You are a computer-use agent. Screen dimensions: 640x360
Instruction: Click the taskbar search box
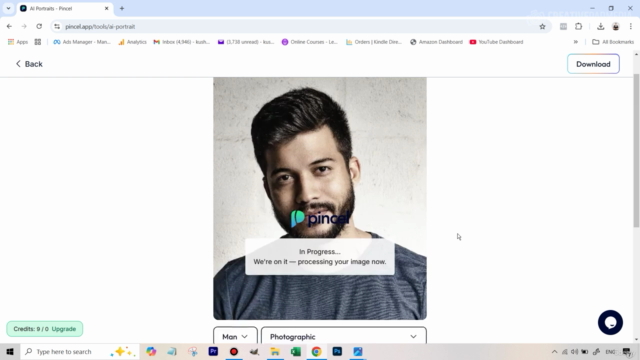point(80,351)
